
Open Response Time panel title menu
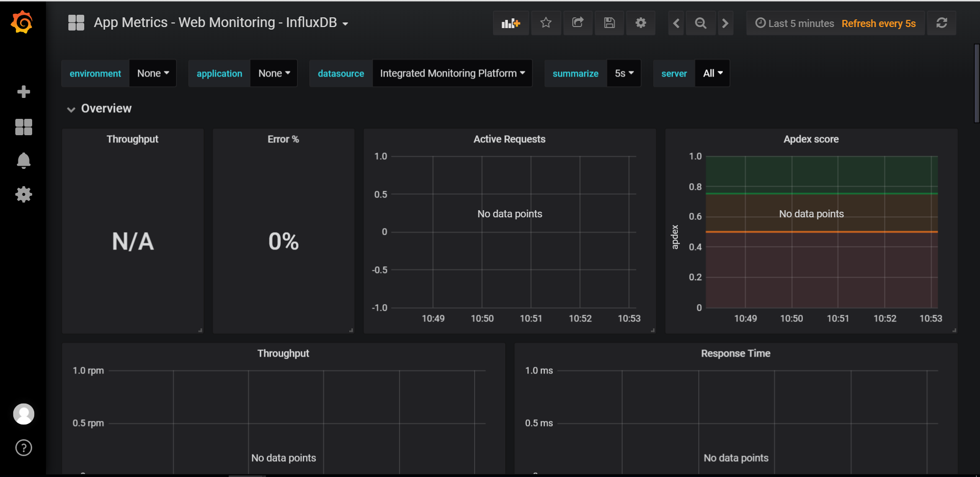point(736,354)
